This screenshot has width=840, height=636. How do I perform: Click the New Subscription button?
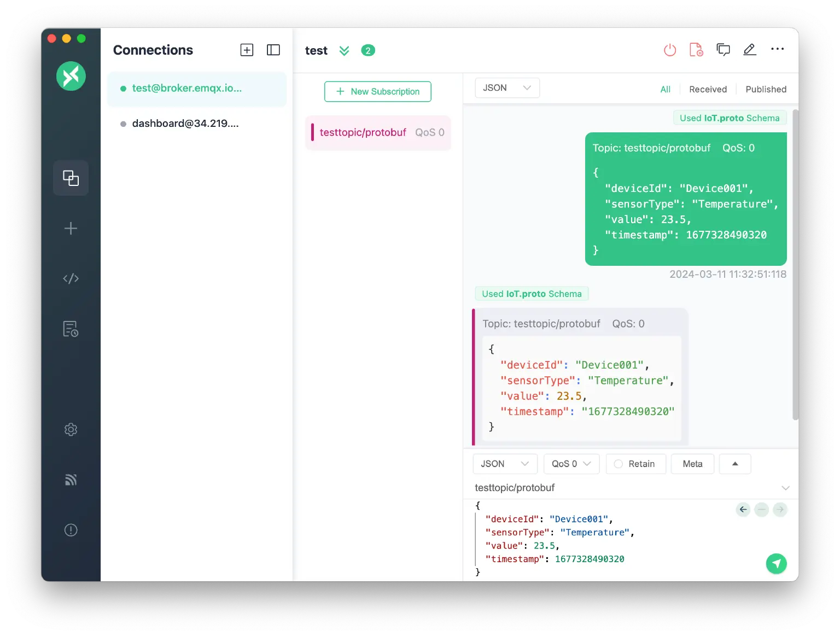coord(377,91)
